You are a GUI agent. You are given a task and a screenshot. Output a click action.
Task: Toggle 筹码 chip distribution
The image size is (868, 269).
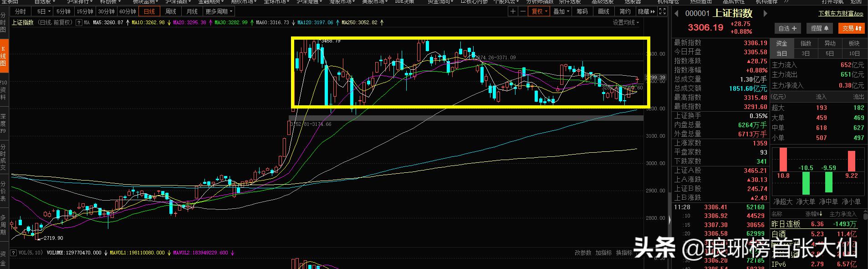[x=582, y=11]
